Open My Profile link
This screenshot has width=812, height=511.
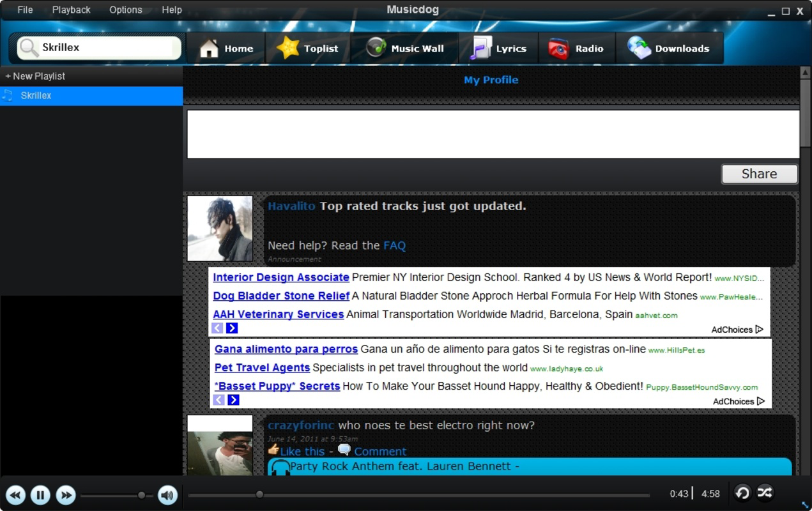[x=491, y=80]
